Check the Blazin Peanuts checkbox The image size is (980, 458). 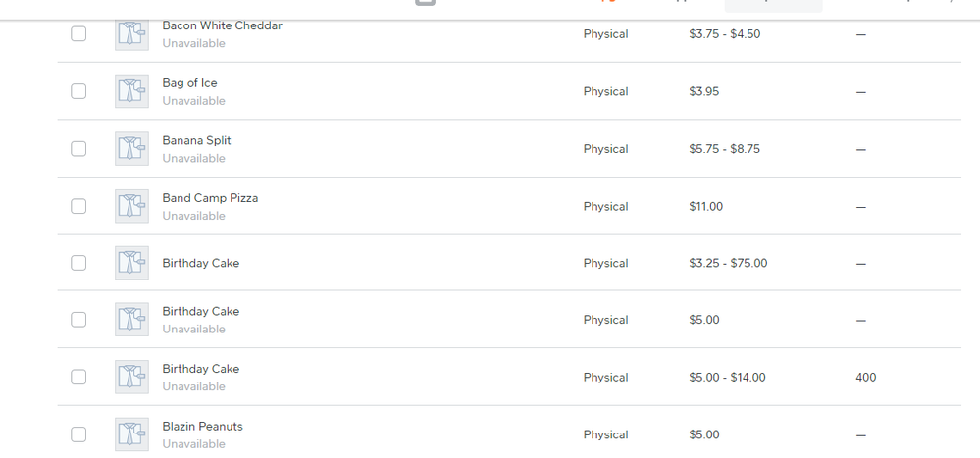(x=78, y=434)
